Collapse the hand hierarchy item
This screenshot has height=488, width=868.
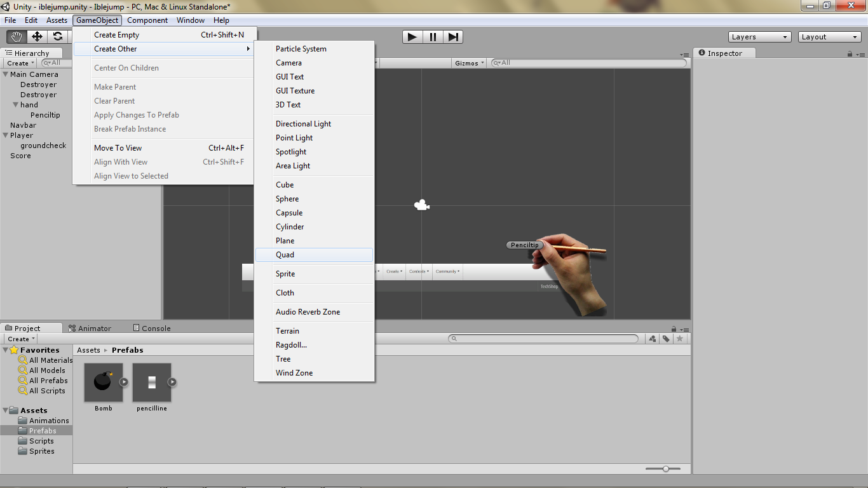pyautogui.click(x=16, y=105)
